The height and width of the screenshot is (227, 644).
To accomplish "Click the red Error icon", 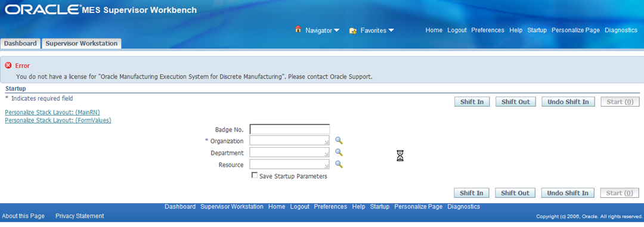I will tap(8, 66).
